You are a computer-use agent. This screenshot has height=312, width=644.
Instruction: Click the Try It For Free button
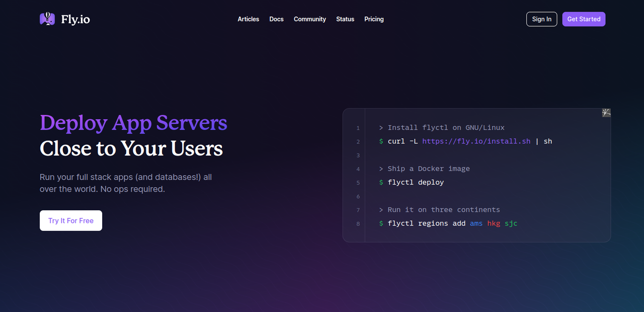point(71,220)
